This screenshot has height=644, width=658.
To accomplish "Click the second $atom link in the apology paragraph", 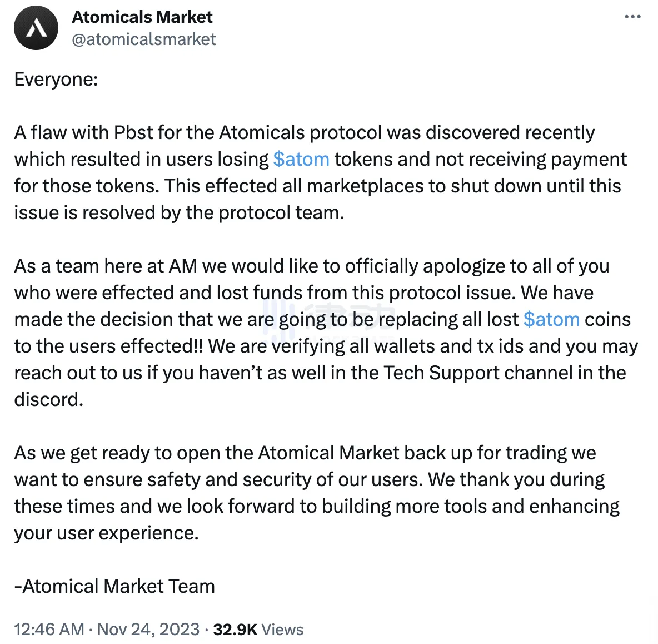I will [x=552, y=319].
